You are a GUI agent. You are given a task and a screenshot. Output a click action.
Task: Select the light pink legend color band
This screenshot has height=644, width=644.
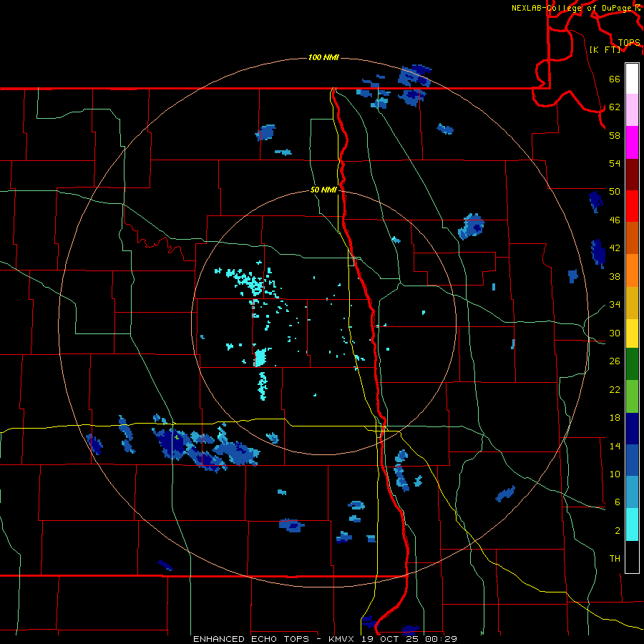pyautogui.click(x=632, y=109)
